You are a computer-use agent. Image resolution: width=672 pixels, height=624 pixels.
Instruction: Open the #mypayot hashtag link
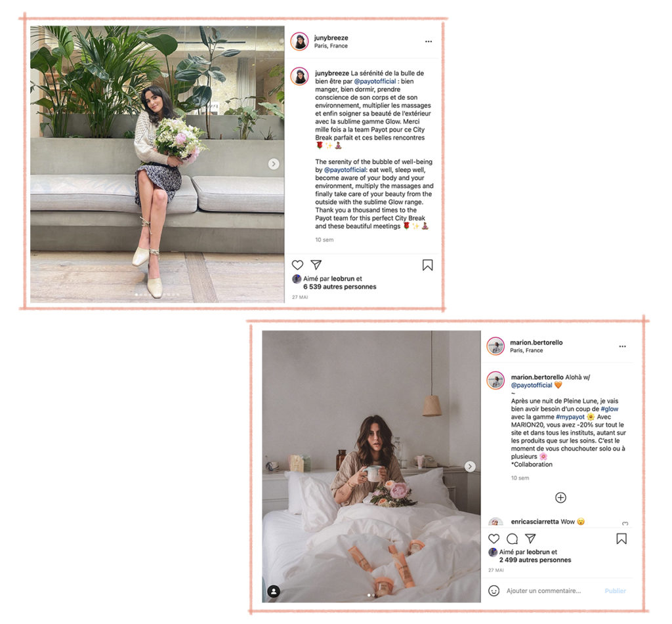click(570, 417)
